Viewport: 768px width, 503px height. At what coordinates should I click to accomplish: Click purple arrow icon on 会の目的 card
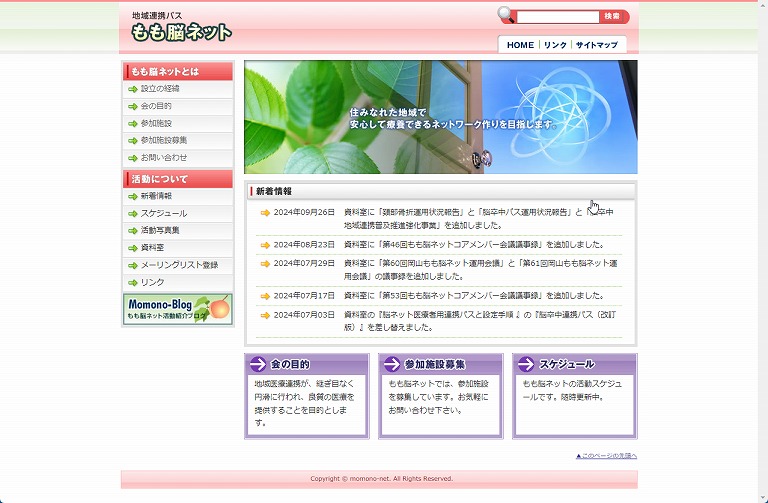coord(258,364)
